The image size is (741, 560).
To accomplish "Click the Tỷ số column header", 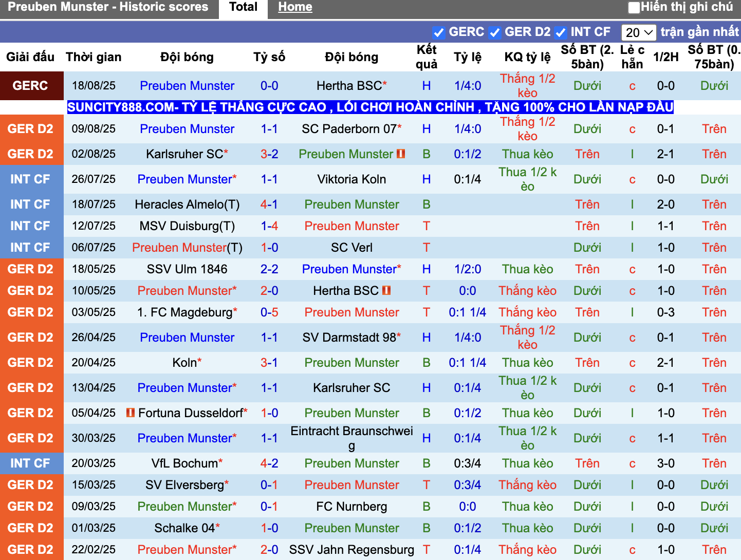I will [269, 57].
